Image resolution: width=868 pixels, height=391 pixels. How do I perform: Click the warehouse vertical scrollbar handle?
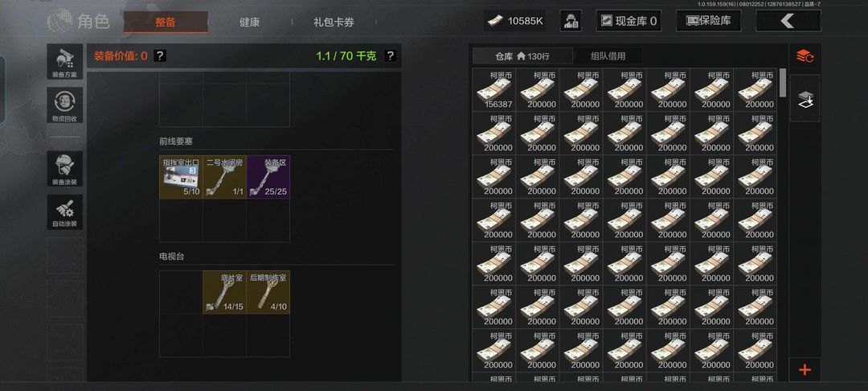coord(783,83)
